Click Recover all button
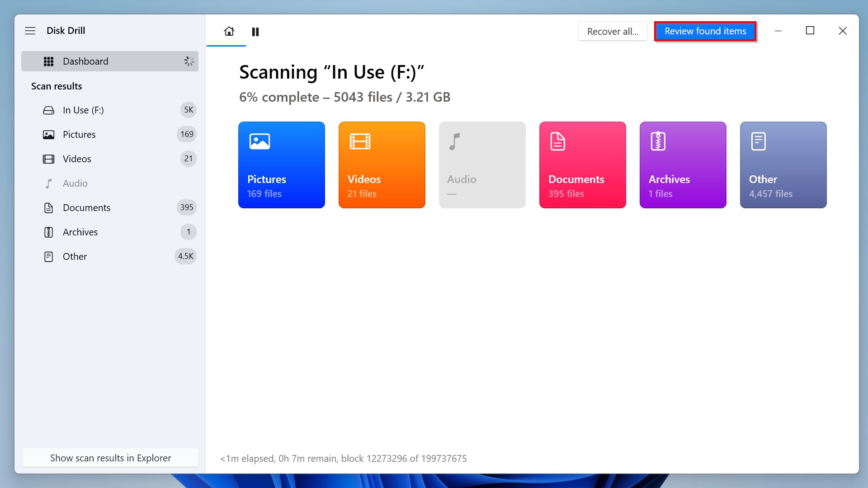The image size is (868, 488). click(612, 31)
